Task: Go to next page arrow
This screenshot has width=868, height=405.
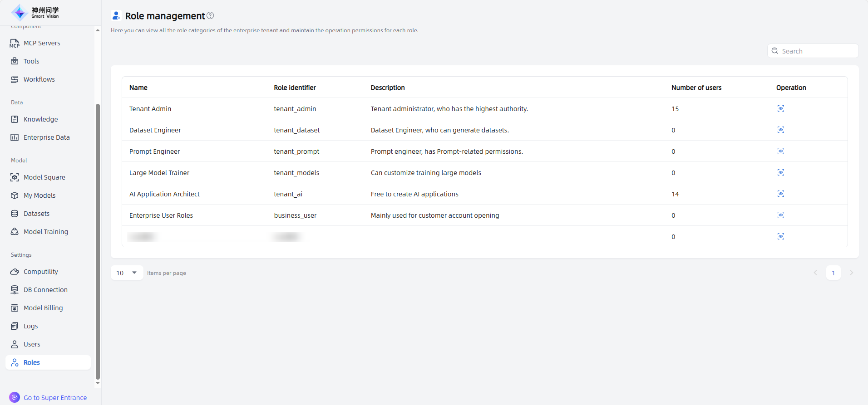Action: point(851,273)
